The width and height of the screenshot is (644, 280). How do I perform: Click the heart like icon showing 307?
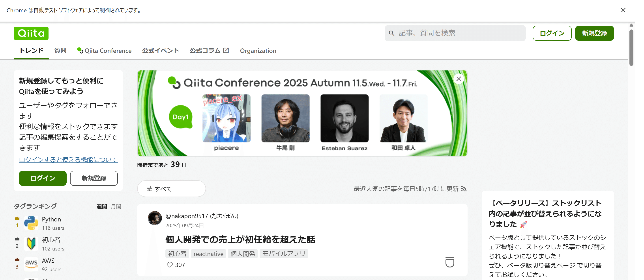tap(170, 265)
